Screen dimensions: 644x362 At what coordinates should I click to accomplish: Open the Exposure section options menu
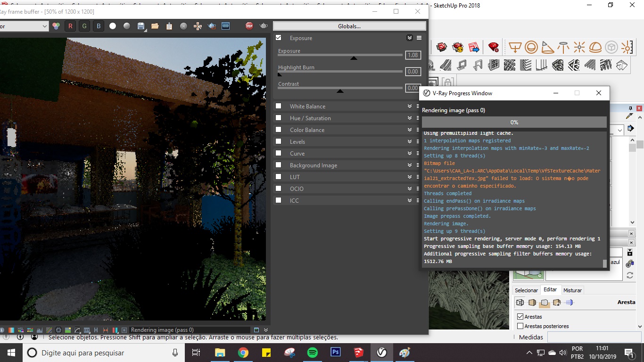419,38
